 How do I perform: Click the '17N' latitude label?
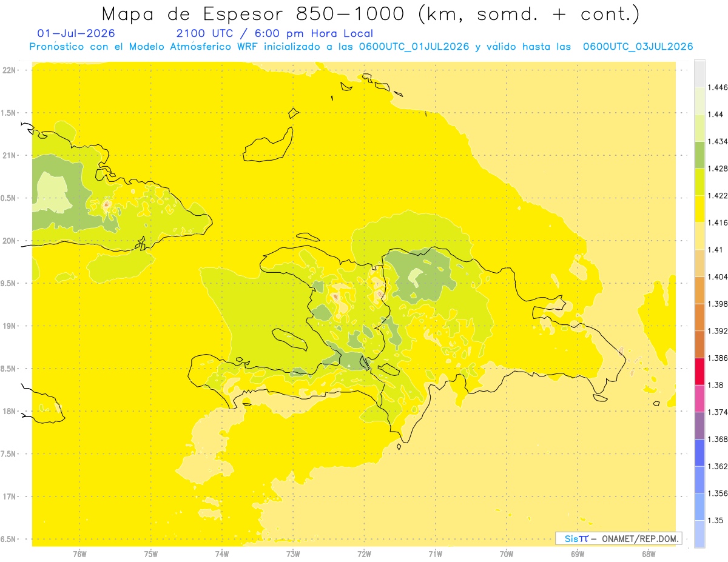point(9,497)
